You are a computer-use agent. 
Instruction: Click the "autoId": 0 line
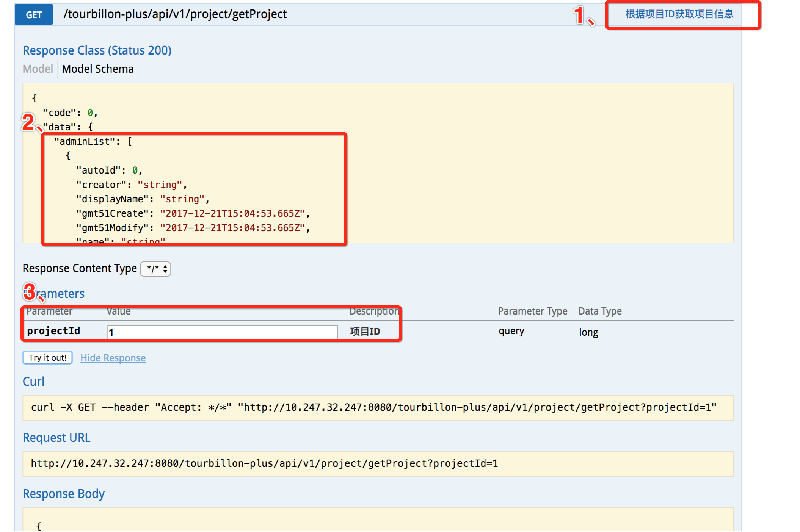tap(109, 171)
